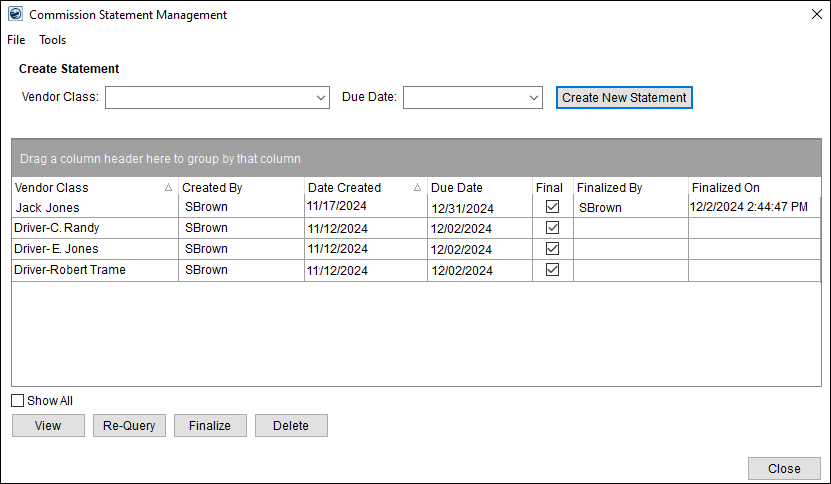Sort by Date Created column header

point(344,187)
